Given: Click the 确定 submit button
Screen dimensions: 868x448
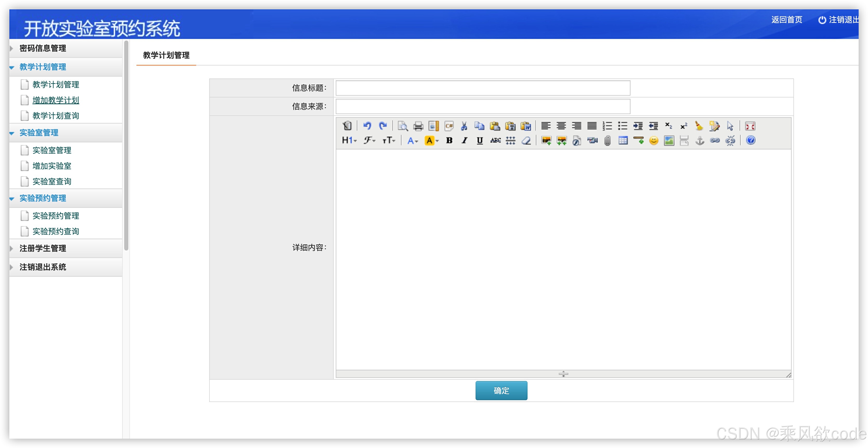Looking at the screenshot, I should coord(501,390).
